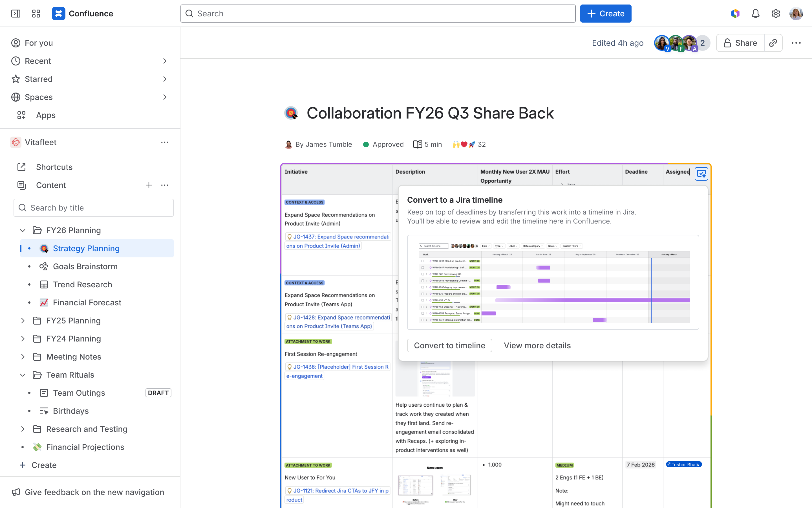
Task: Click the first viewer avatar marked V
Action: [x=661, y=43]
